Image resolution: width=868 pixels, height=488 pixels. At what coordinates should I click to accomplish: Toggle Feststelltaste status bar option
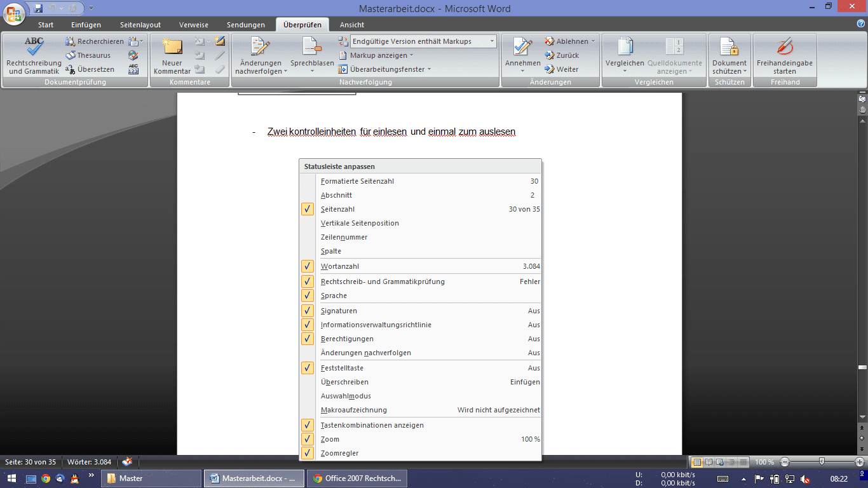[x=421, y=368]
